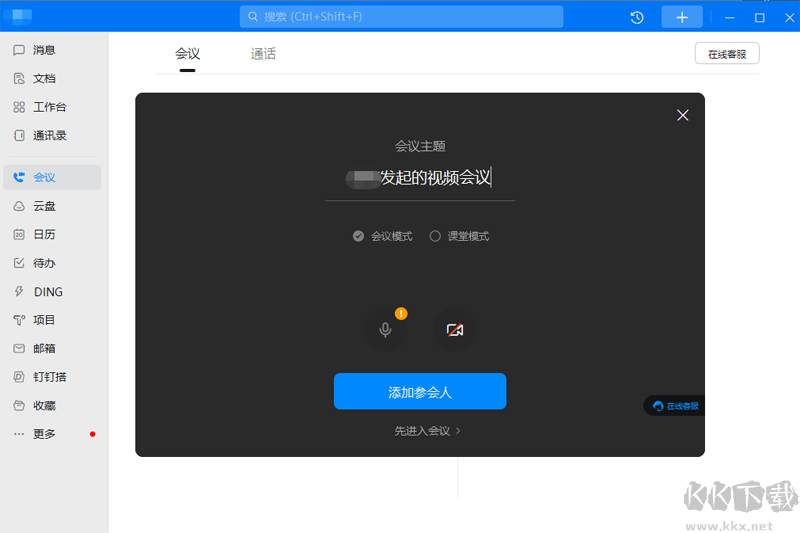Open the DING lightning icon
800x533 pixels.
19,292
